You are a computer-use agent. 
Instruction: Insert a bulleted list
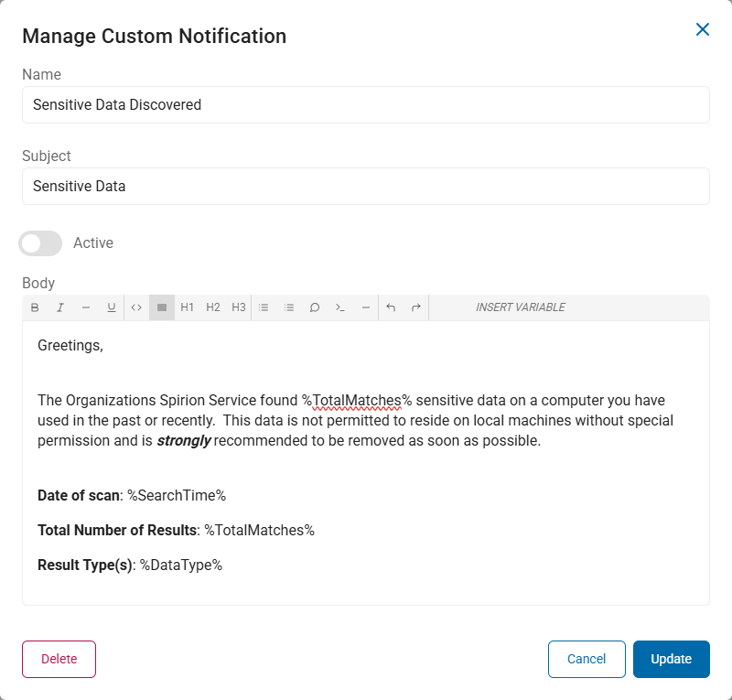(264, 307)
